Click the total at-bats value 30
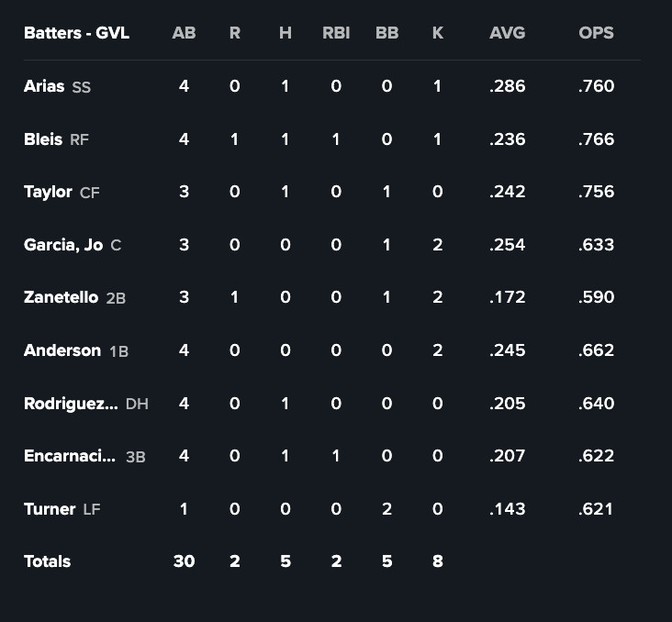 (184, 561)
